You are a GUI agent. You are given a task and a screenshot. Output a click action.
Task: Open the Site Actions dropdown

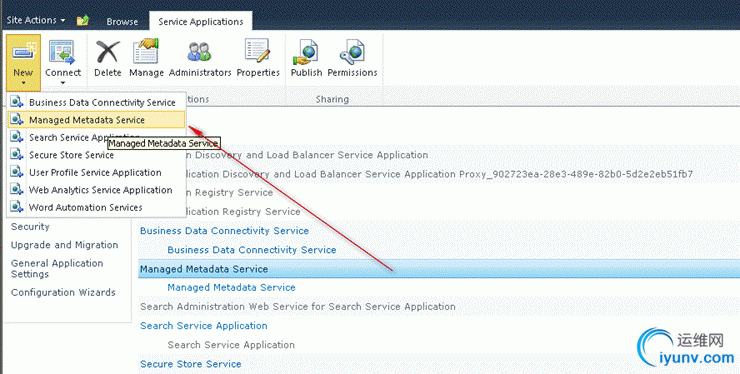click(x=36, y=20)
